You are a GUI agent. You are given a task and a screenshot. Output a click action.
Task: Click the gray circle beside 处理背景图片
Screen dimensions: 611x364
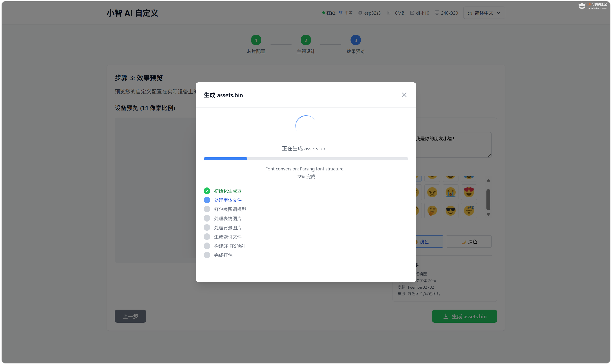pyautogui.click(x=207, y=228)
